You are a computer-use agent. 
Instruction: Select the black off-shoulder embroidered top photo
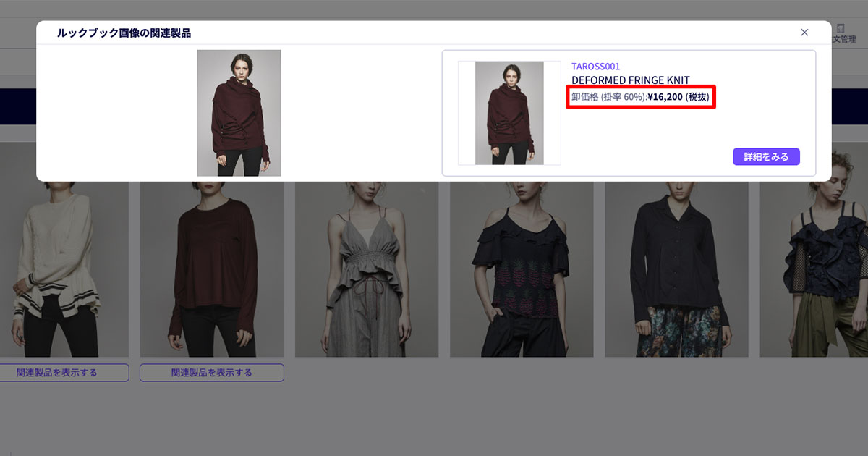point(522,269)
